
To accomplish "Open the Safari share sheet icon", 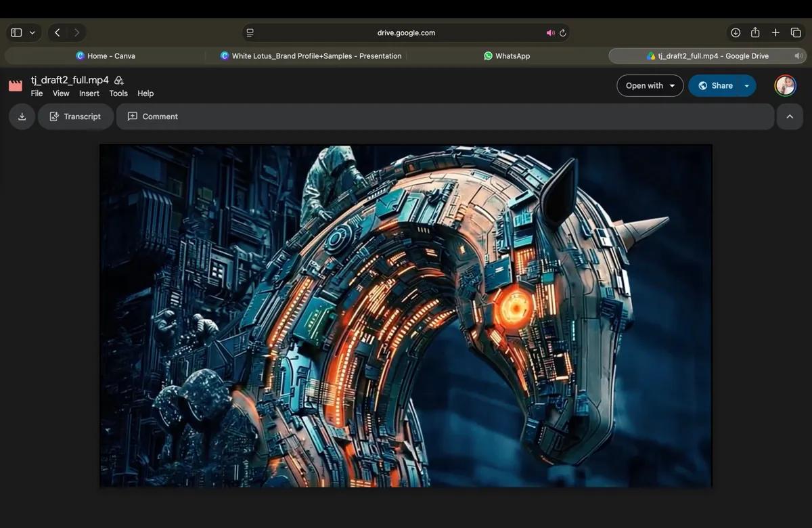I will click(755, 32).
